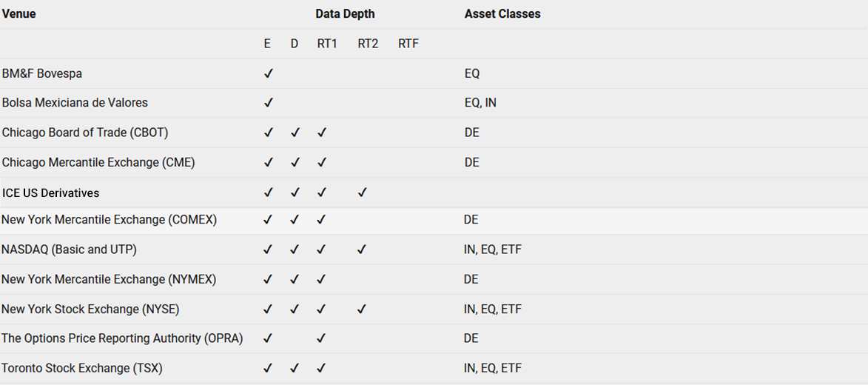Click the Venue column header

coord(18,14)
